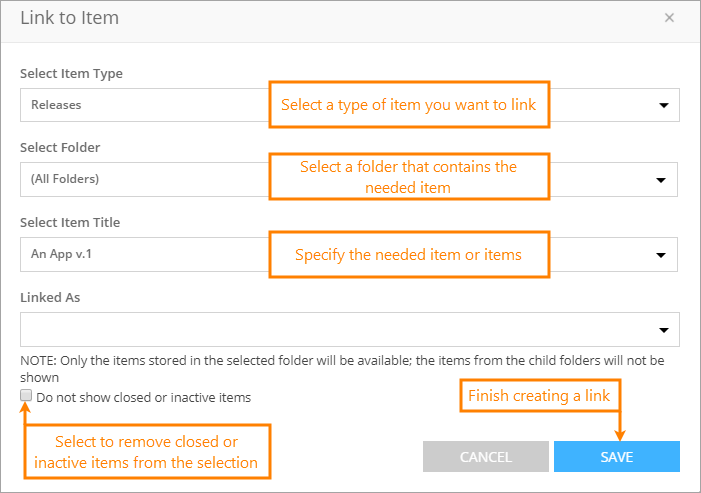Click the 'Select Folder' field label
This screenshot has width=701, height=493.
(60, 147)
